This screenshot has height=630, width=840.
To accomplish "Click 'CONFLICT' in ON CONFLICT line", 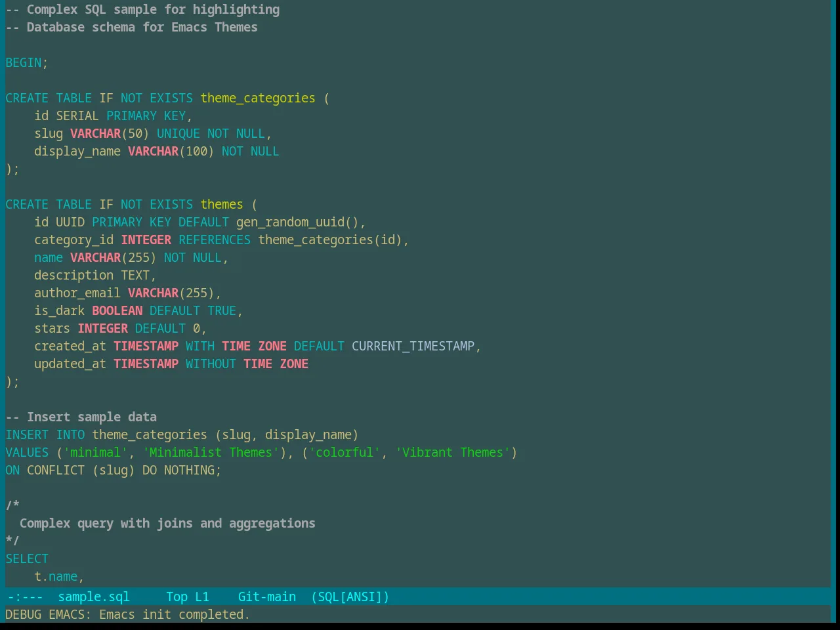I will click(56, 470).
